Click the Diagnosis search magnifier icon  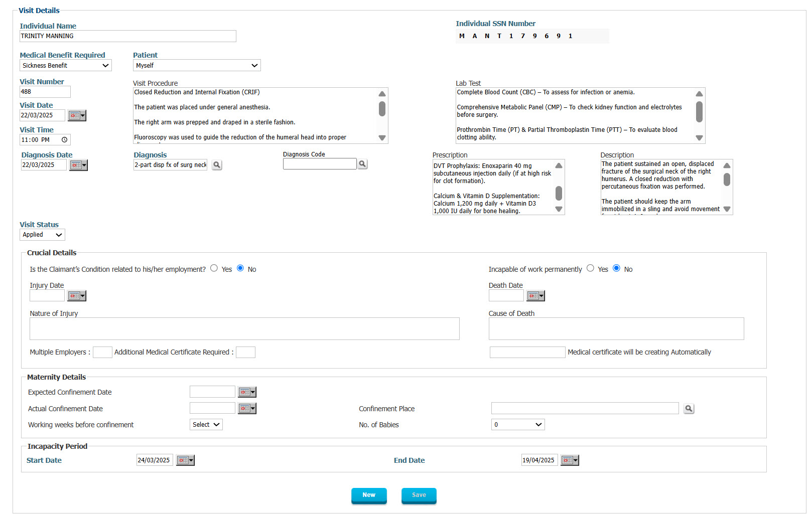[x=217, y=165]
